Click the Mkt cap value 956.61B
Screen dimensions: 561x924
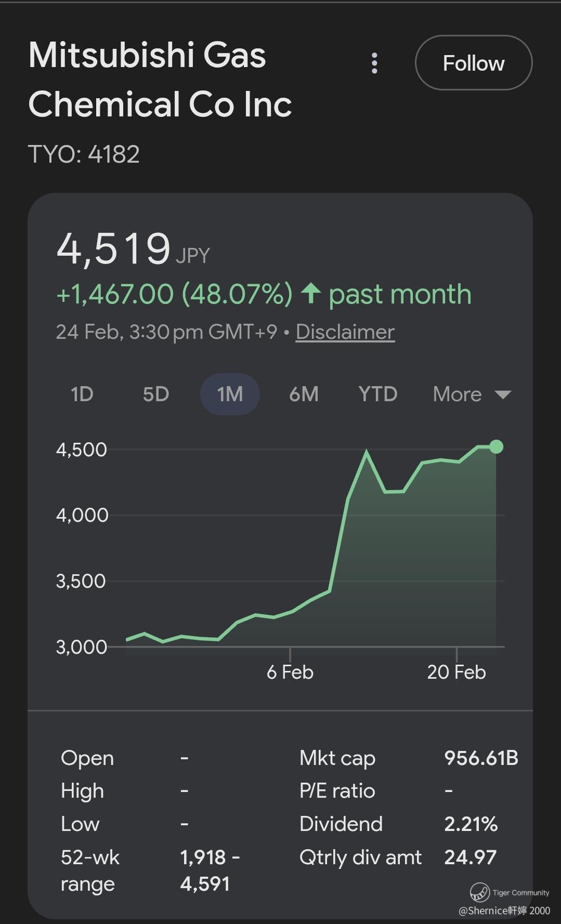tap(481, 758)
